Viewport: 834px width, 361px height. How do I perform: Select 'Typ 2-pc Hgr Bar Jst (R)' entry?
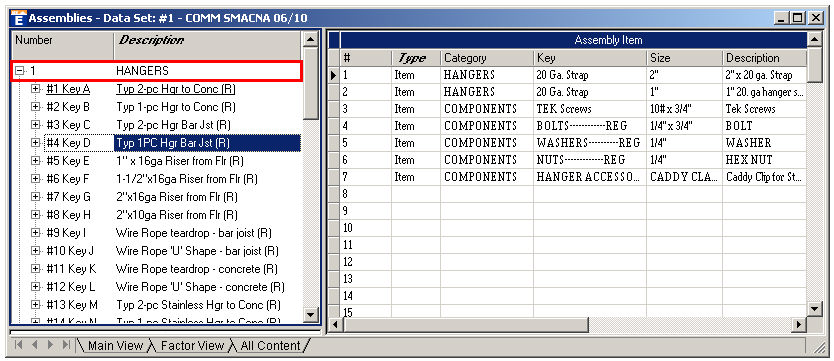coord(173,125)
